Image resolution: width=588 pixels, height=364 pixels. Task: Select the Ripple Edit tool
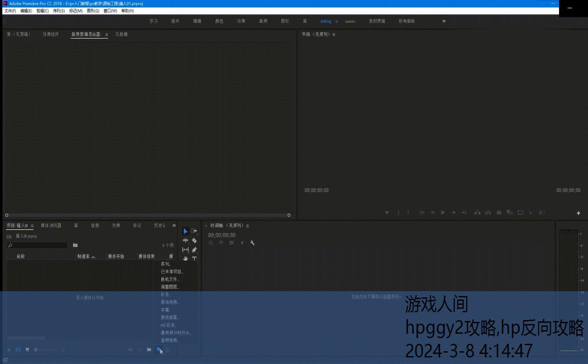pyautogui.click(x=185, y=240)
